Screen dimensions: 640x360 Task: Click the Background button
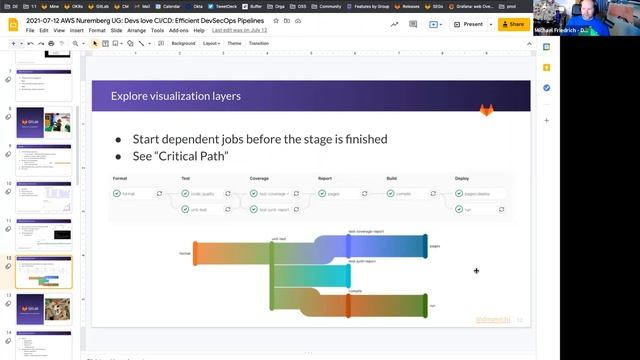click(183, 43)
